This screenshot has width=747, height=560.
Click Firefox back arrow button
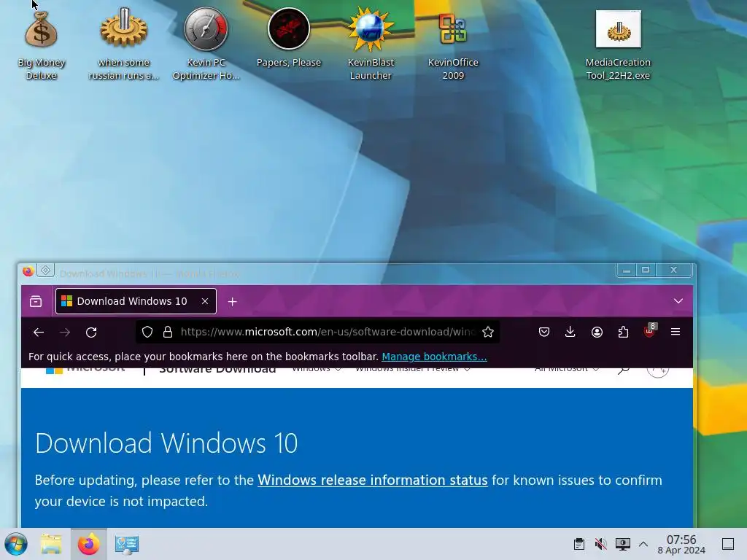point(39,332)
